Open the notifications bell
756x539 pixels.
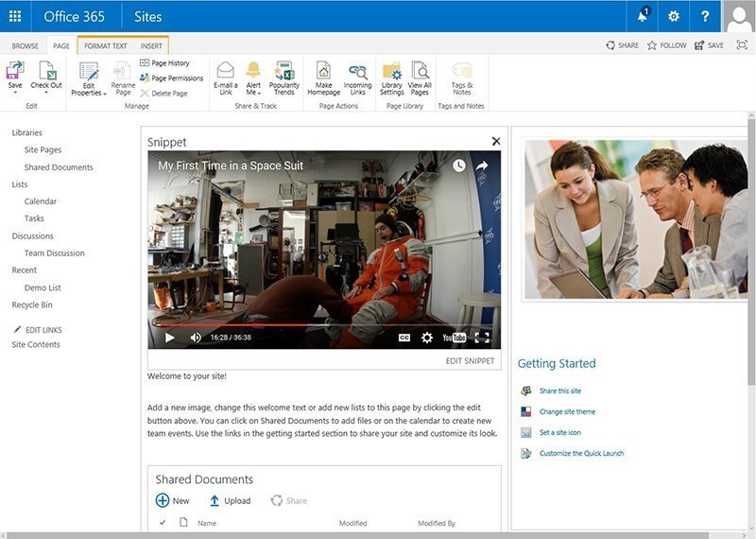coord(643,16)
